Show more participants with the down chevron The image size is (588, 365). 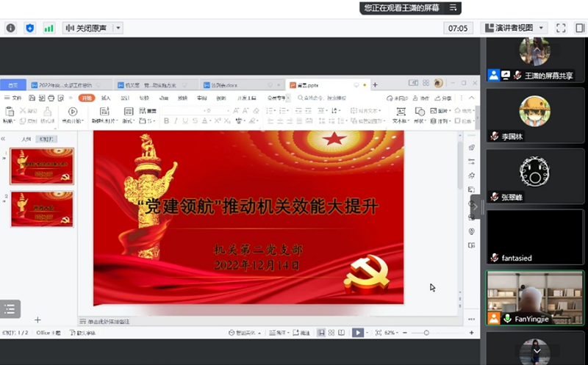coord(537,351)
